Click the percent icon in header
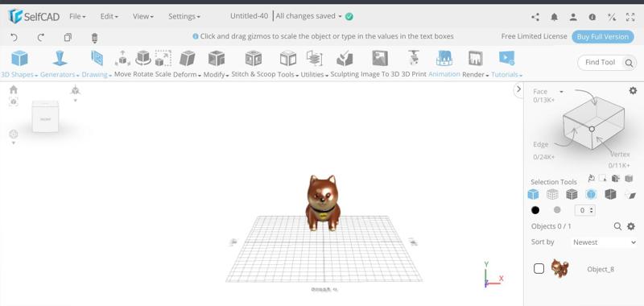 click(612, 17)
